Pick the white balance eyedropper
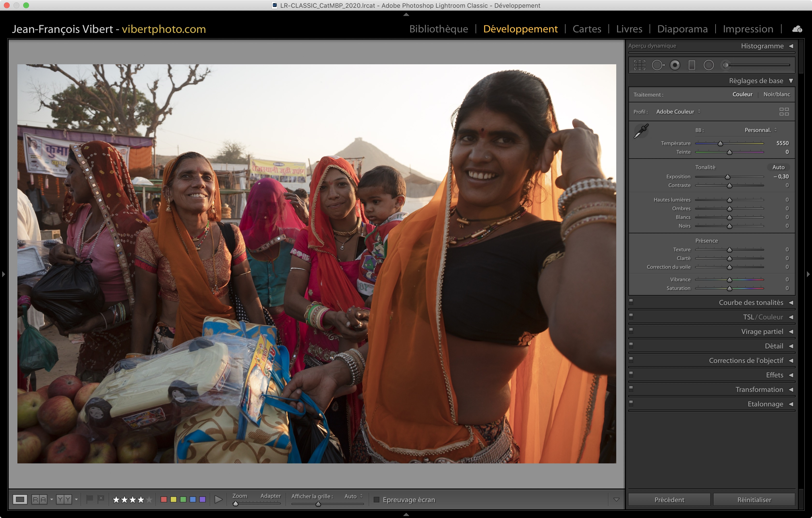Screen dimensions: 812x518 (641, 131)
